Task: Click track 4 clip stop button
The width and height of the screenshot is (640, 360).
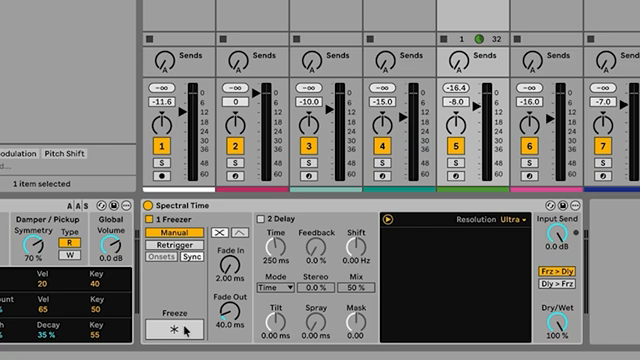Action: pyautogui.click(x=370, y=39)
